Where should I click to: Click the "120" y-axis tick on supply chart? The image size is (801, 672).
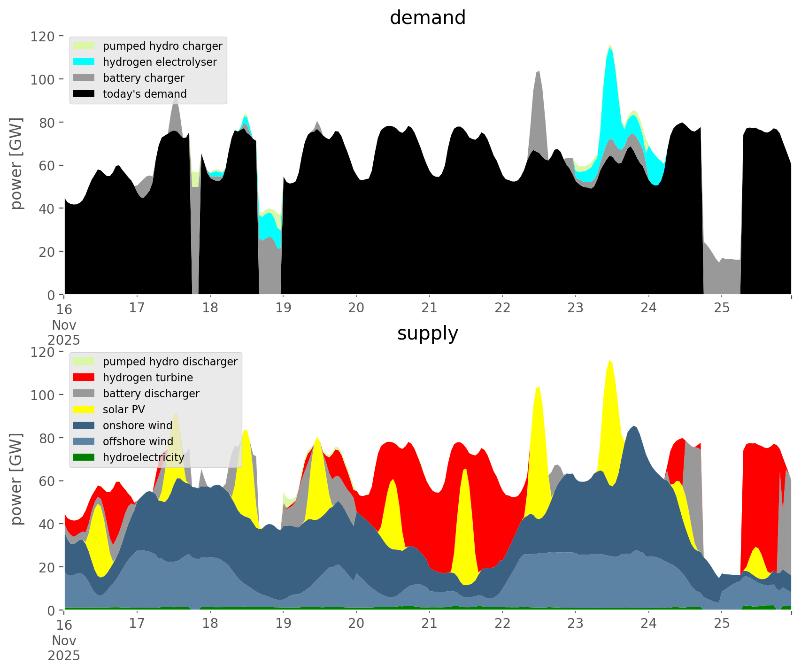point(42,352)
